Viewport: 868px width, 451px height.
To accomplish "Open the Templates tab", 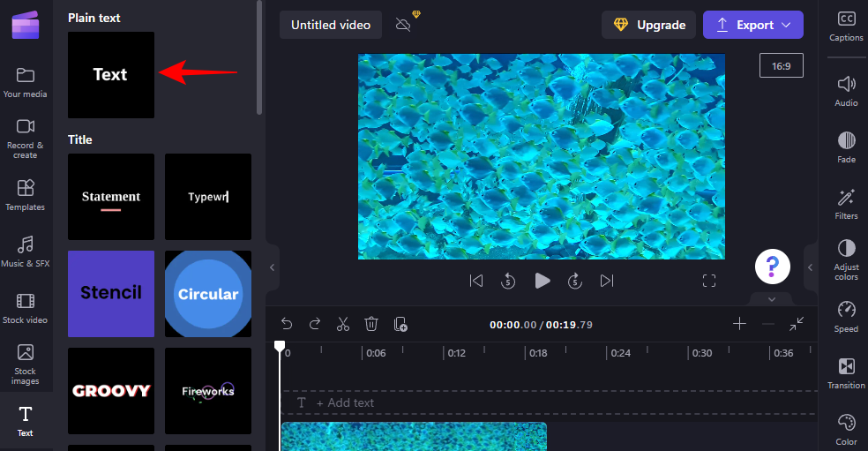I will 26,195.
